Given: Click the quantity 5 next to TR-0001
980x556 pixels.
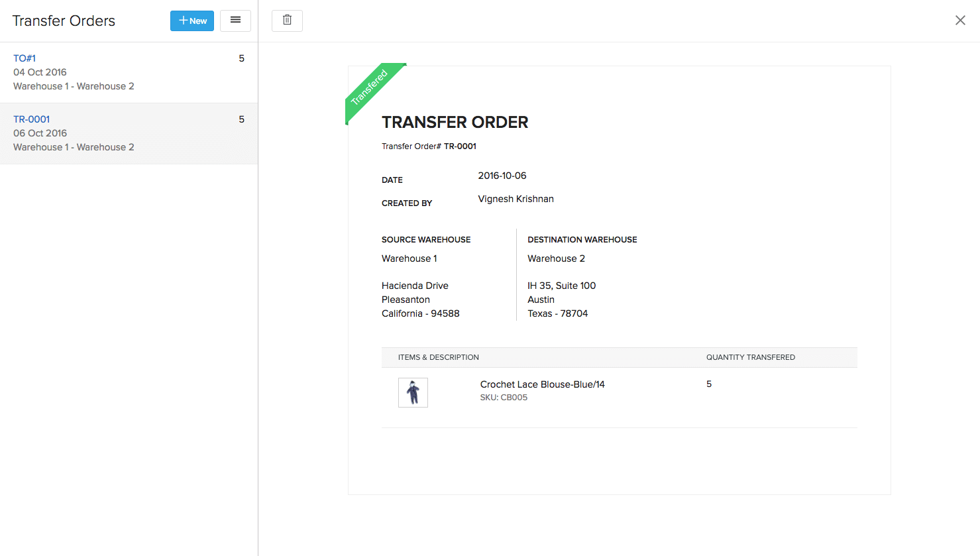Looking at the screenshot, I should (x=241, y=119).
